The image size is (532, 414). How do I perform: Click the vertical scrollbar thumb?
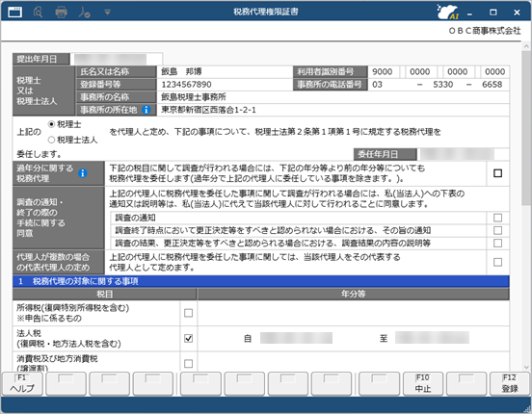tap(526, 127)
